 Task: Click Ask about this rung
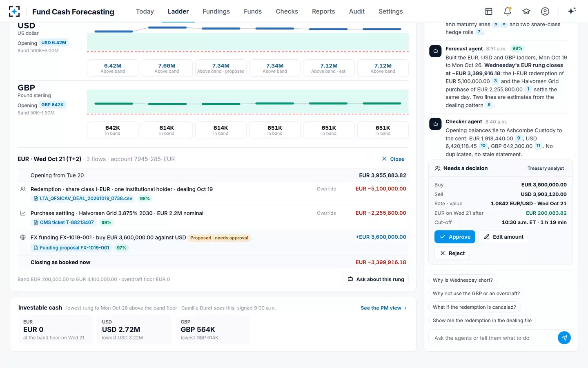pos(376,279)
